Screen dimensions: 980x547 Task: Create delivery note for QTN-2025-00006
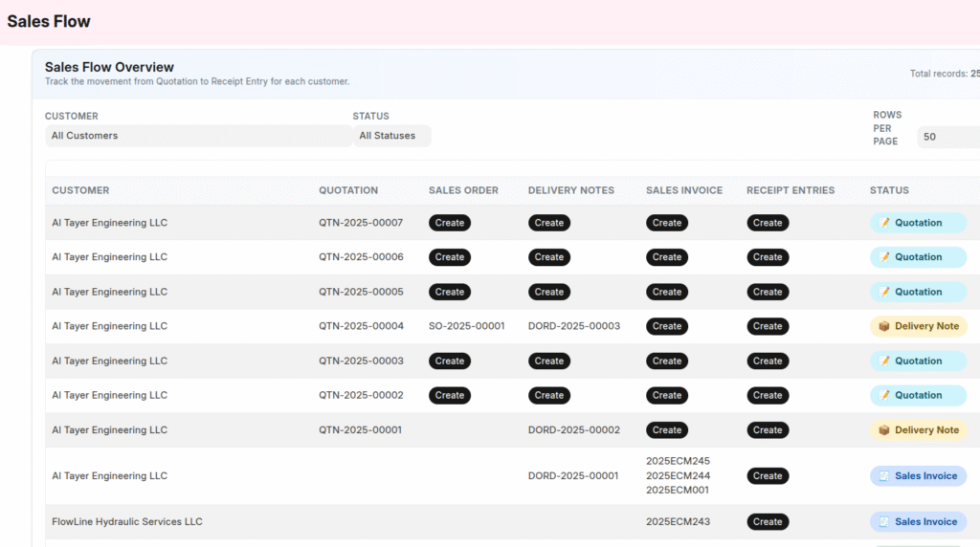(548, 257)
